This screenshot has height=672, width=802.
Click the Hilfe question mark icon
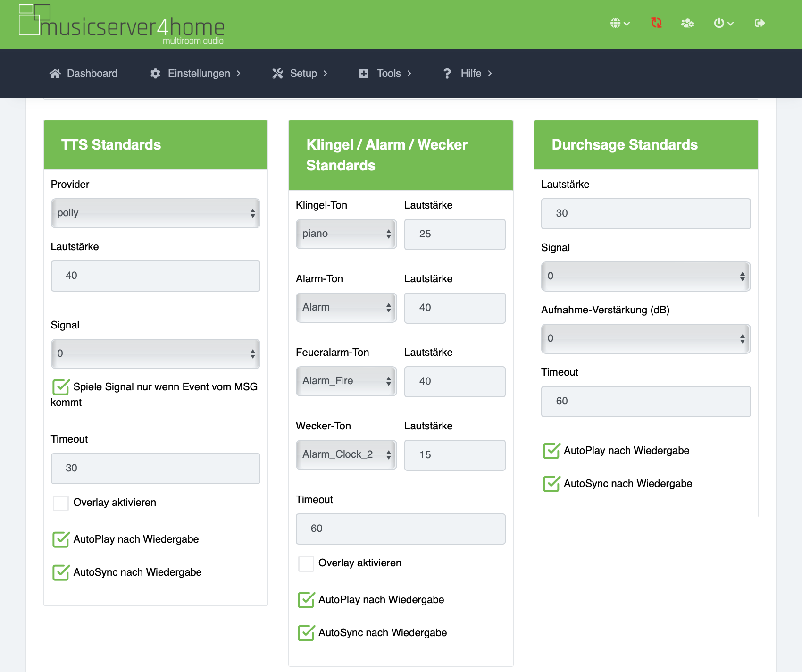pyautogui.click(x=447, y=74)
